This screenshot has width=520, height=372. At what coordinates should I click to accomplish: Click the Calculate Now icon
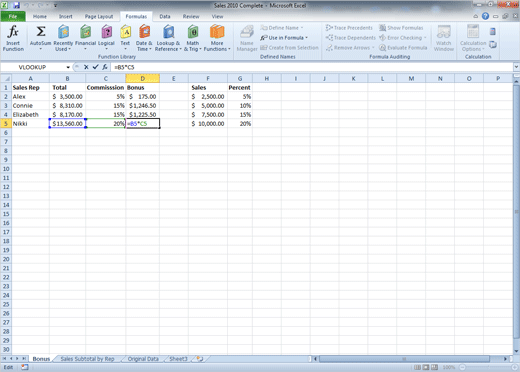click(493, 32)
